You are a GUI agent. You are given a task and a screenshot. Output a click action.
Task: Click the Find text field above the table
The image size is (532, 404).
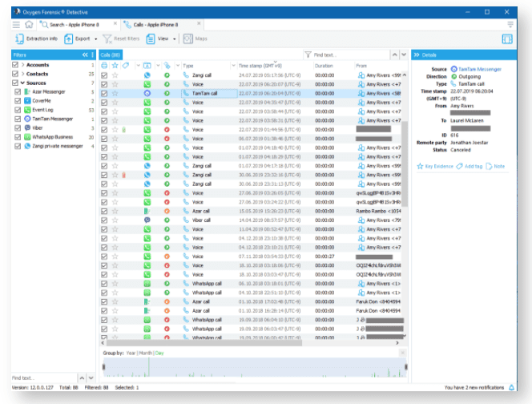[x=349, y=55]
